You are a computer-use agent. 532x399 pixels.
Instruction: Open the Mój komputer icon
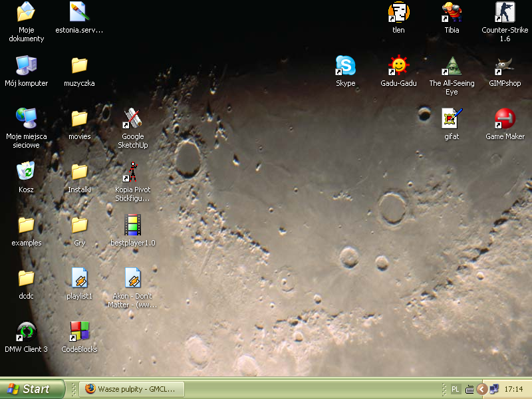tap(26, 66)
